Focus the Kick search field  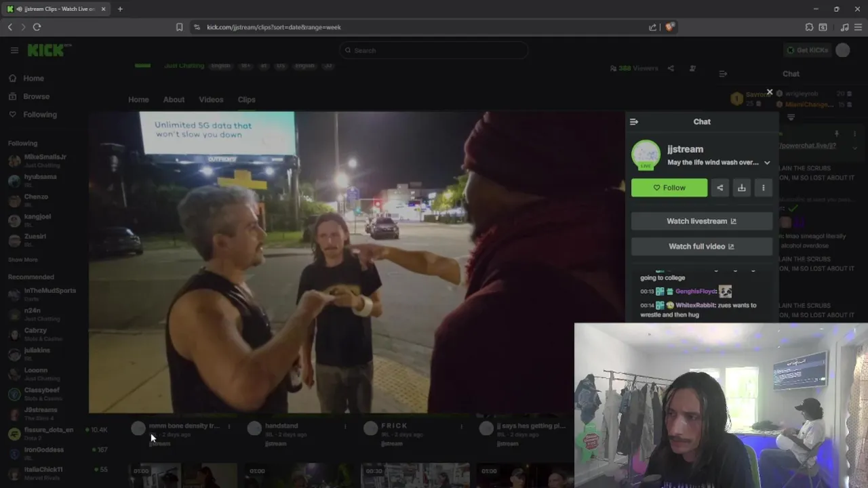[434, 50]
